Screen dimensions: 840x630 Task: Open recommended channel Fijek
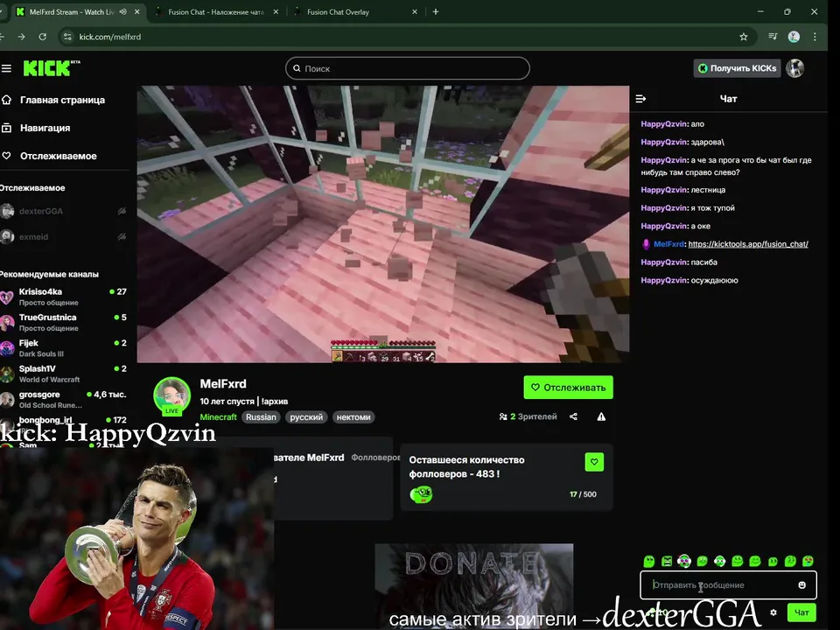point(63,348)
